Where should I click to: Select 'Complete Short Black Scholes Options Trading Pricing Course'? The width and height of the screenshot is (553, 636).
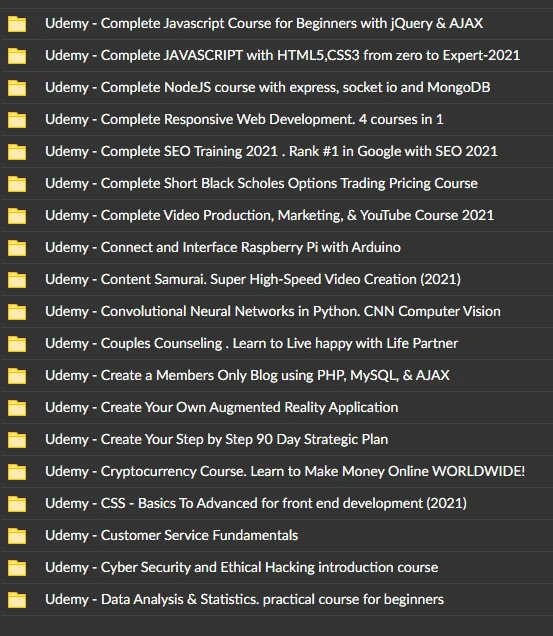(289, 183)
